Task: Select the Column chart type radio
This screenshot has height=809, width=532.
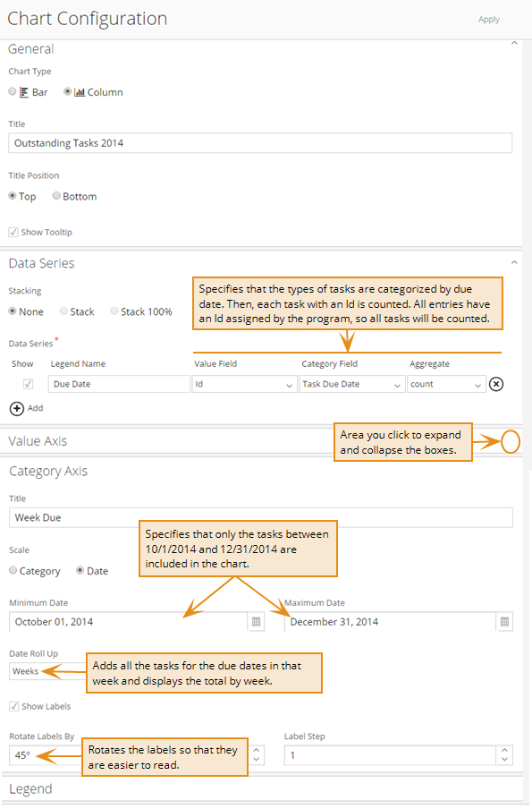Action: point(68,91)
